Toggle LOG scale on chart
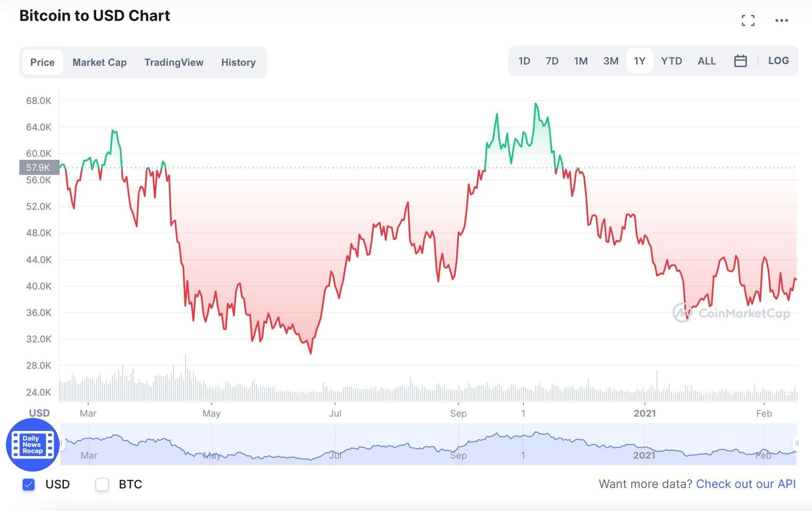812x511 pixels. pyautogui.click(x=778, y=61)
